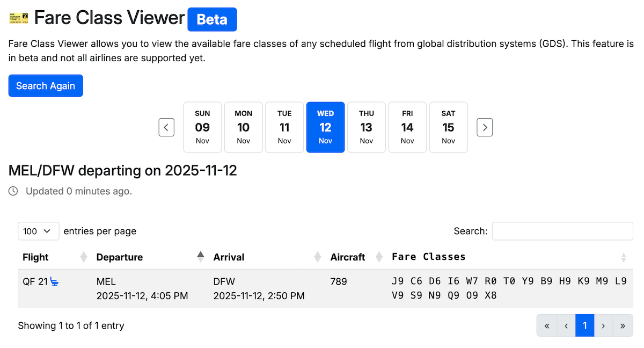Click the clock icon near Updated text
This screenshot has height=348, width=644.
(12, 191)
